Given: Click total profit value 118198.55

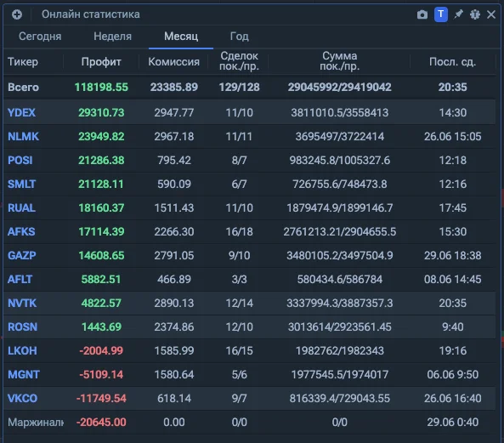Looking at the screenshot, I should tap(101, 87).
